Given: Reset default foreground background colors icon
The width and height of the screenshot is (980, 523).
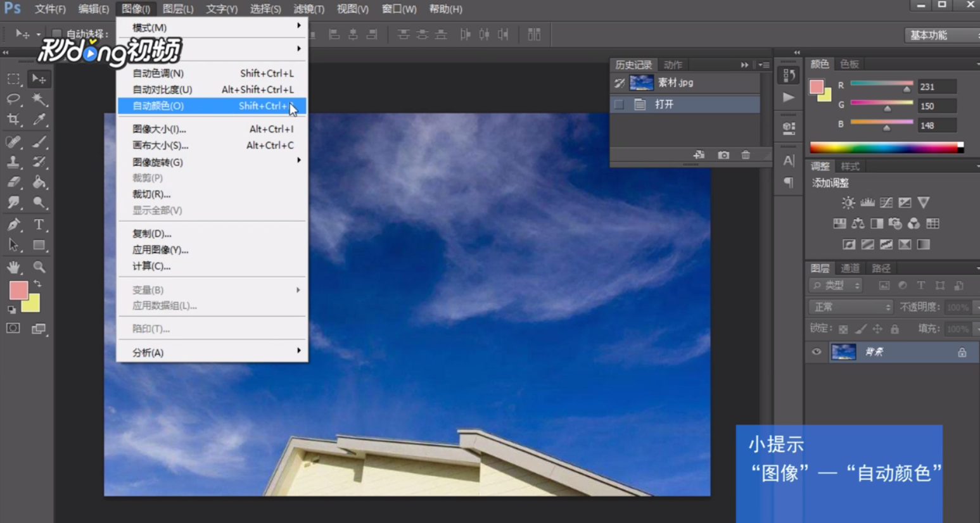Looking at the screenshot, I should coord(11,310).
